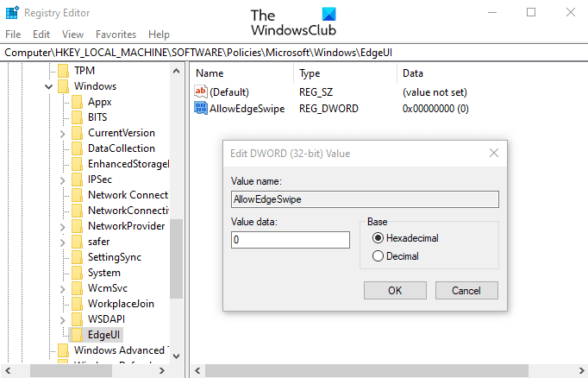Click the SettingSync folder icon
Viewport: 588px width, 378px height.
[x=78, y=257]
